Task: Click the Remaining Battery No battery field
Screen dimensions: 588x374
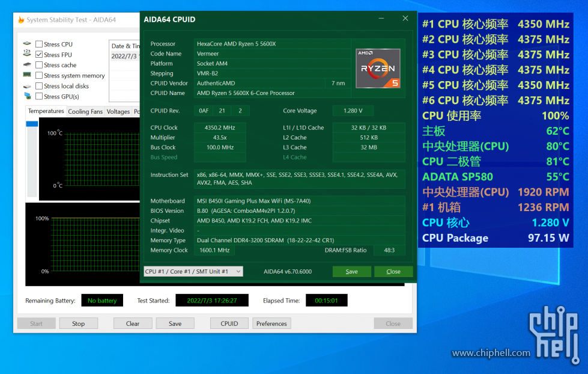Action: point(102,301)
